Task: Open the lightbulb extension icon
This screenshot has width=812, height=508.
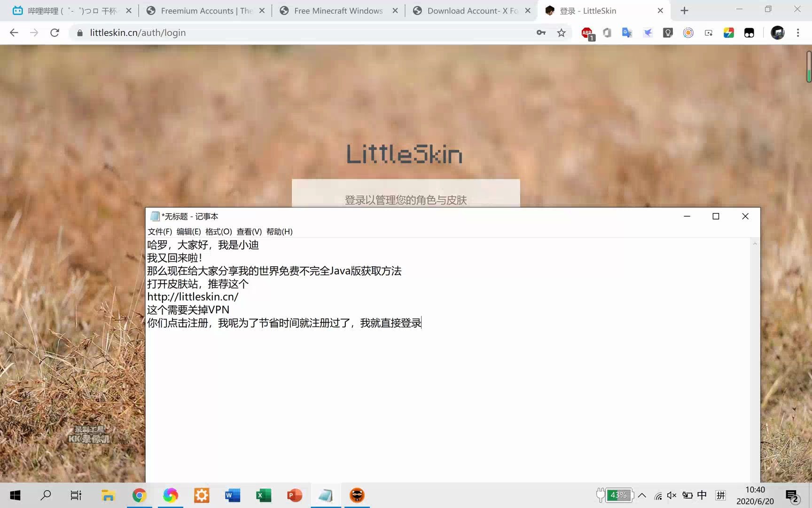Action: [668, 32]
